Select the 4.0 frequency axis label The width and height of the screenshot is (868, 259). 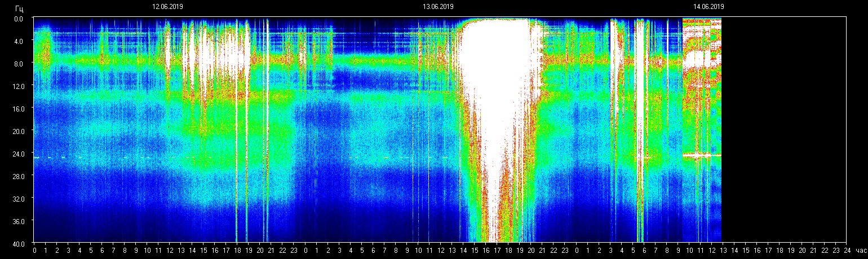[x=19, y=41]
